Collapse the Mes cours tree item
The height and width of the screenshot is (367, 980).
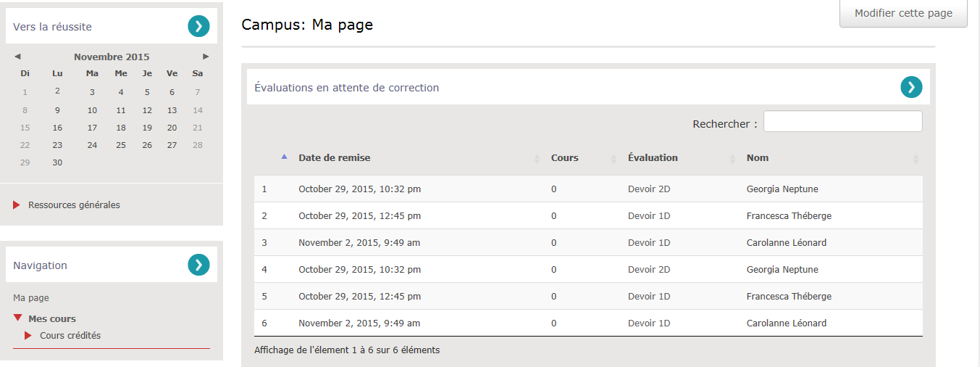(18, 318)
